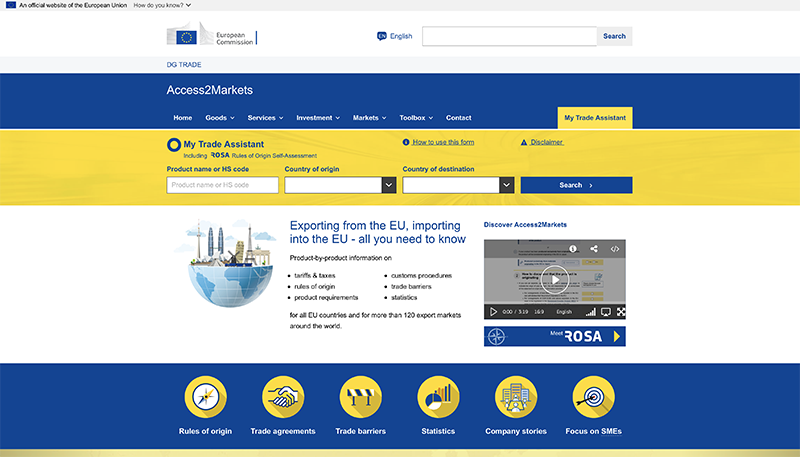The height and width of the screenshot is (457, 800).
Task: Click the video embed code icon
Action: [x=615, y=249]
